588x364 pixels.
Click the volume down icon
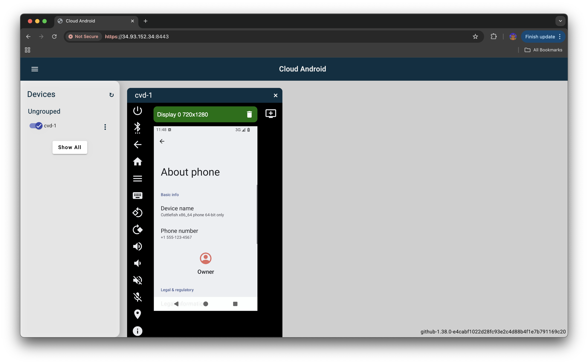(138, 263)
